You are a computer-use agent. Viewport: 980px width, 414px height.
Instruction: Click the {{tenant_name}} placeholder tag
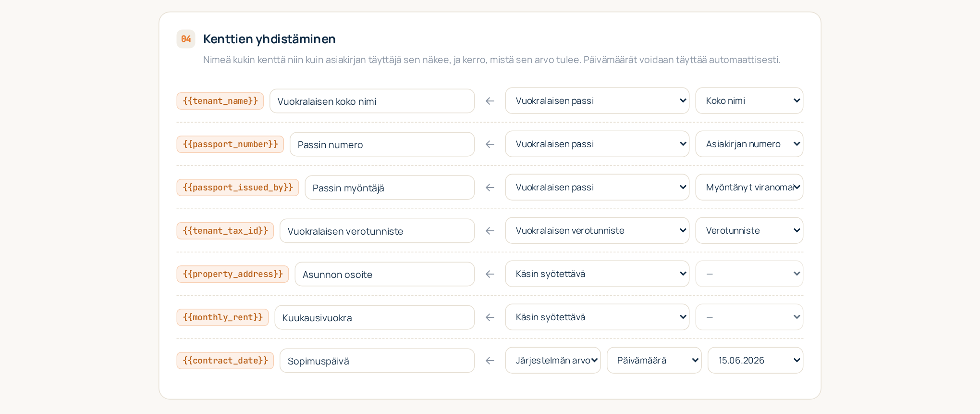220,101
